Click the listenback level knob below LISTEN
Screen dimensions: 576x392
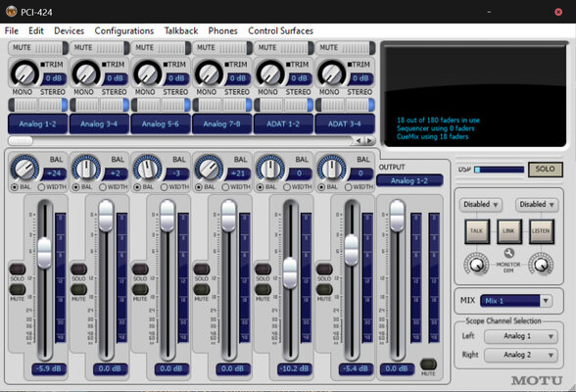click(541, 265)
